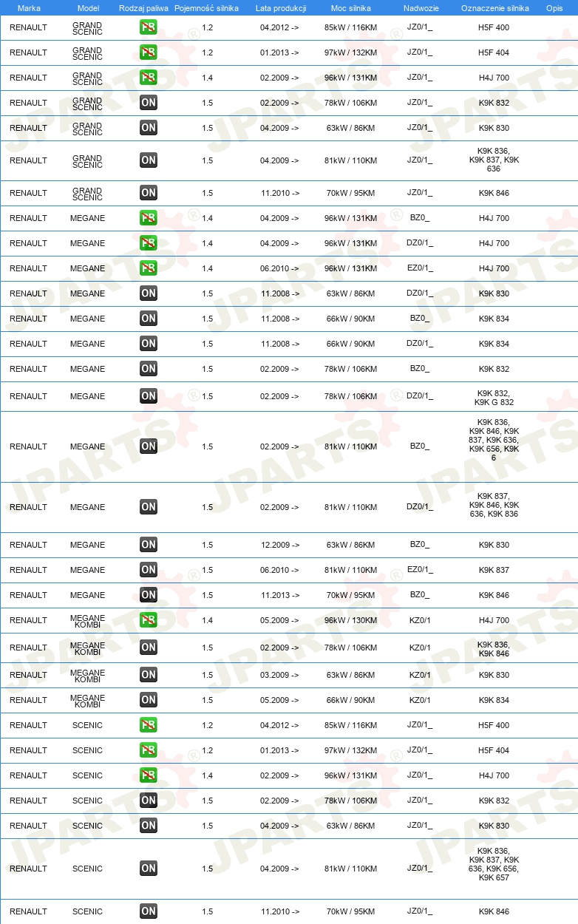Click the "Marka" column header

tap(29, 8)
